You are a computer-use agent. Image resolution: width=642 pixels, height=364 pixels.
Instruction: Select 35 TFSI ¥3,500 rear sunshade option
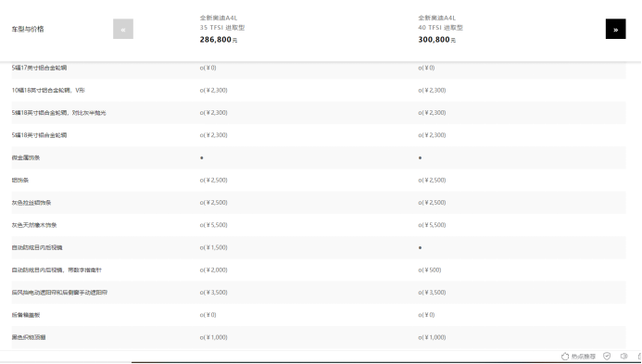point(213,293)
